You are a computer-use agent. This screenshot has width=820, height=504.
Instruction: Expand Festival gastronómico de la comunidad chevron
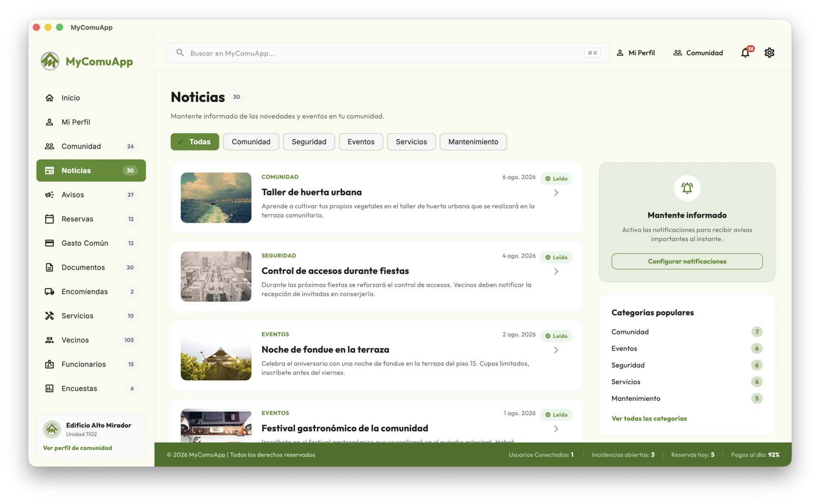click(556, 429)
